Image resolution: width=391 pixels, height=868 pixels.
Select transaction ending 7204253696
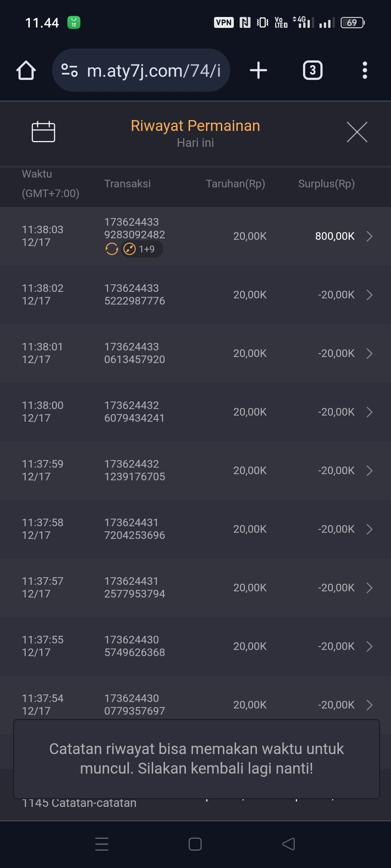tap(134, 529)
